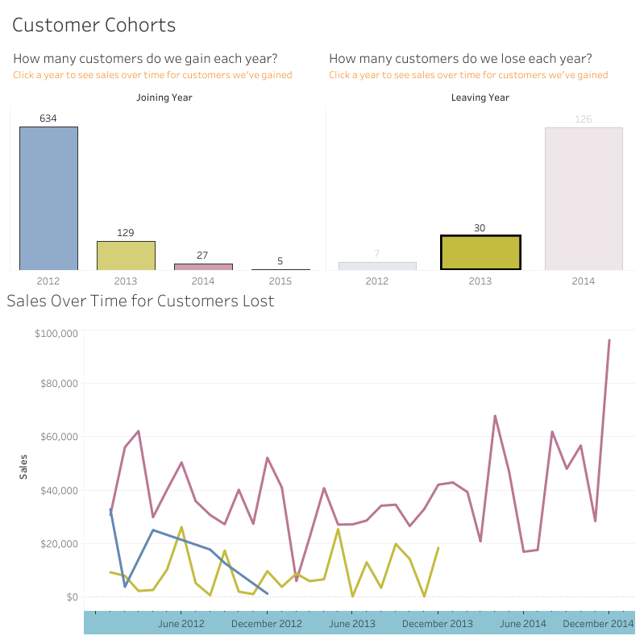The image size is (644, 644).
Task: Click the December 2012 axis label
Action: [267, 624]
